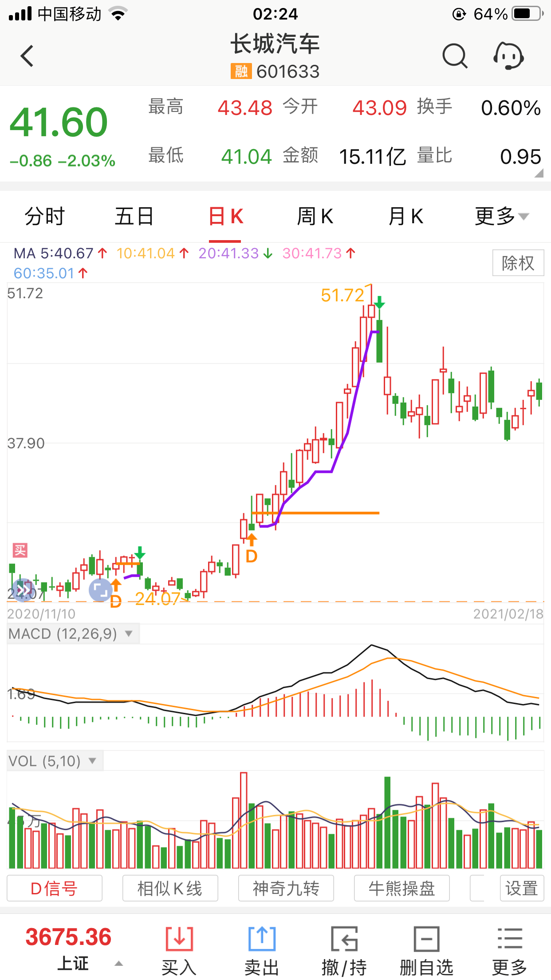Image resolution: width=551 pixels, height=980 pixels.
Task: Tap the 最低 41.04 value
Action: pyautogui.click(x=246, y=157)
